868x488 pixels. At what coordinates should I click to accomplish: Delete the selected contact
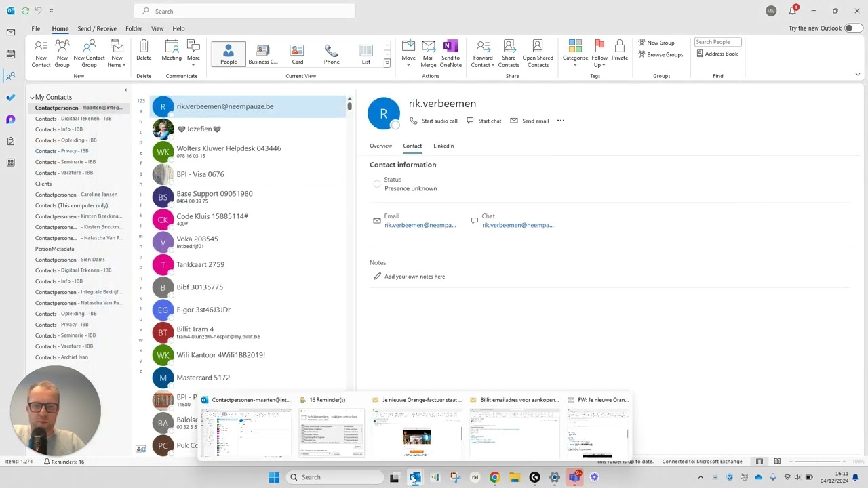[x=144, y=51]
